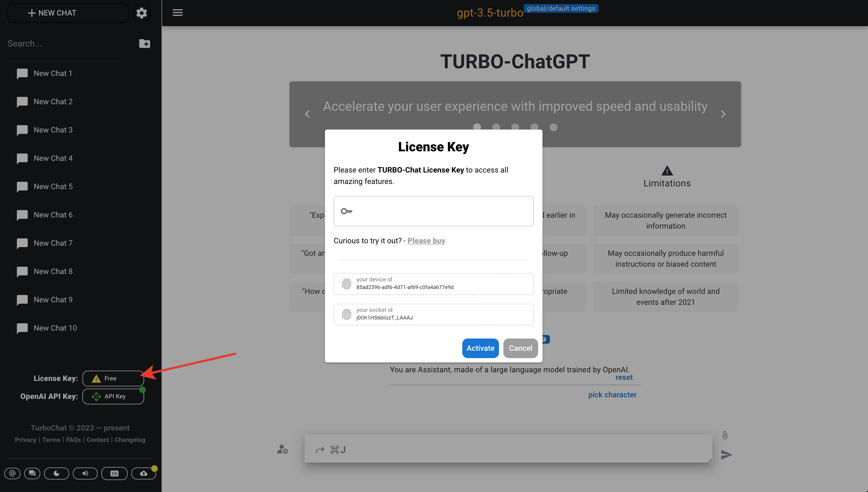Switch language with EN button
868x492 pixels.
114,473
